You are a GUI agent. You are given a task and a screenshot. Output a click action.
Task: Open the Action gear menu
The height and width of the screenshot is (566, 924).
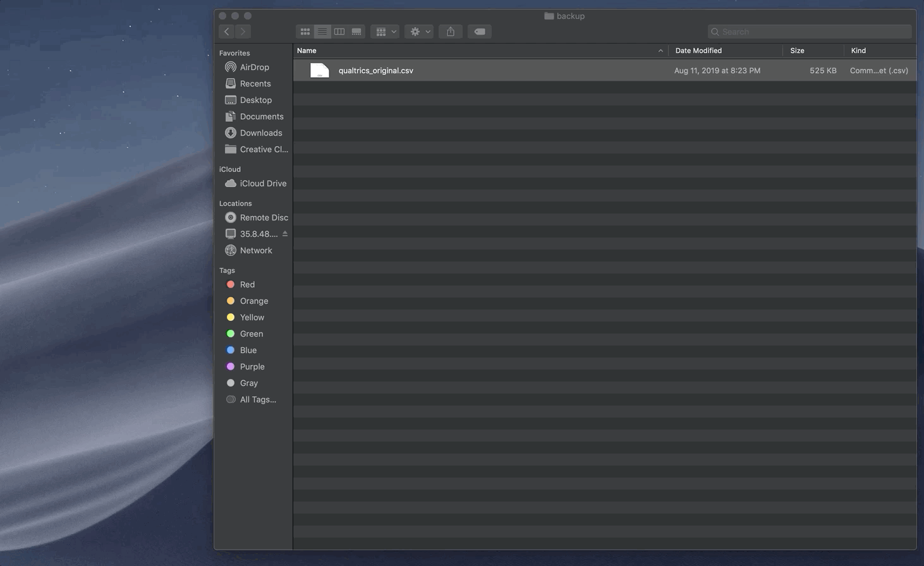coord(419,32)
